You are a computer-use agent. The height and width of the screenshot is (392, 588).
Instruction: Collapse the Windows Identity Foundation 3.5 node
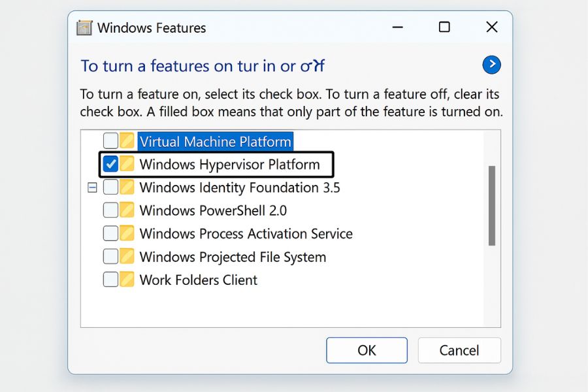pos(92,188)
